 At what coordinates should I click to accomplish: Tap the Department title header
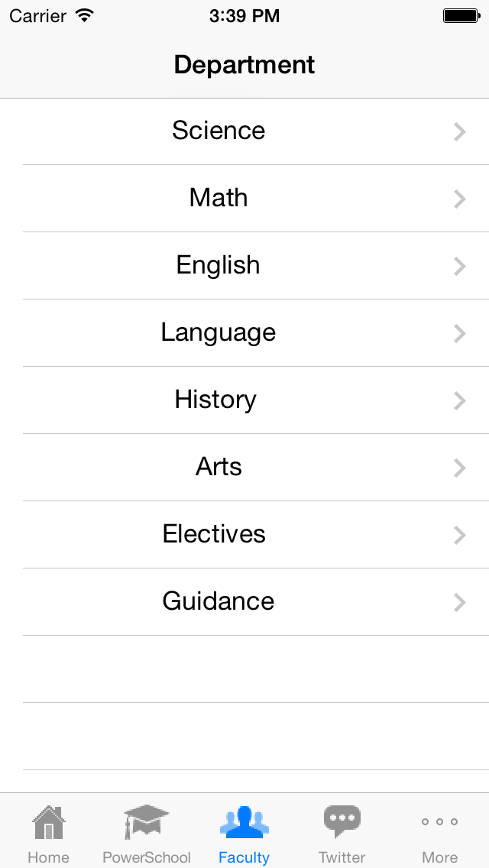pyautogui.click(x=244, y=65)
